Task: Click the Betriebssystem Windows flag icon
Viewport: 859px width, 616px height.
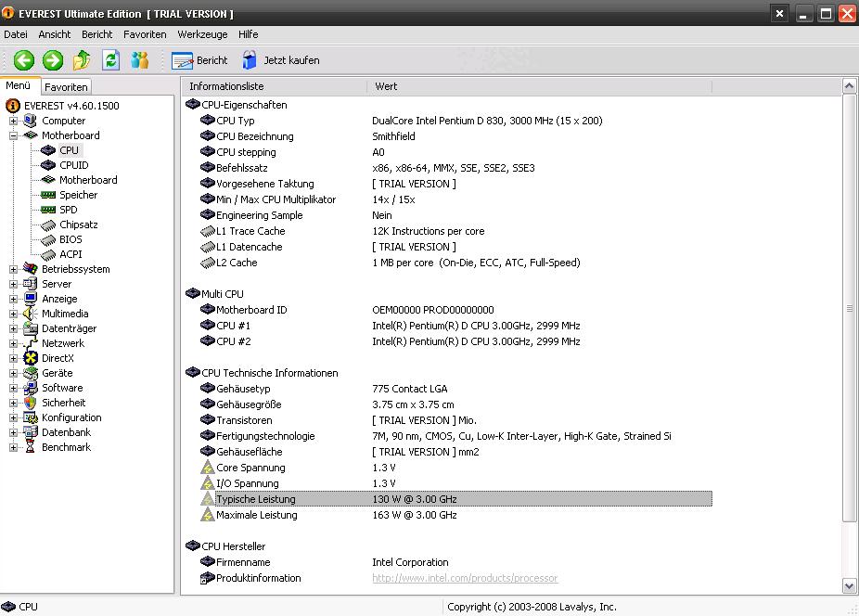Action: (31, 269)
